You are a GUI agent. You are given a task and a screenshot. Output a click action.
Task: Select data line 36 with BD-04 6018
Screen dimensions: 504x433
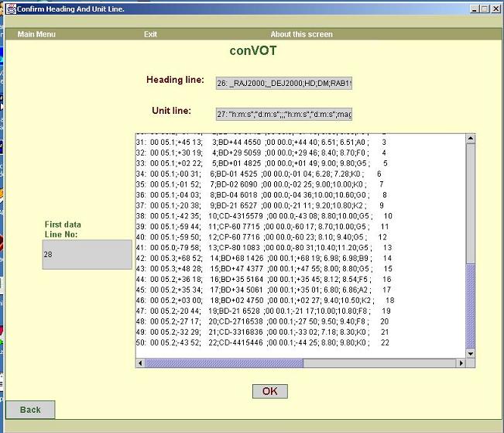[262, 195]
